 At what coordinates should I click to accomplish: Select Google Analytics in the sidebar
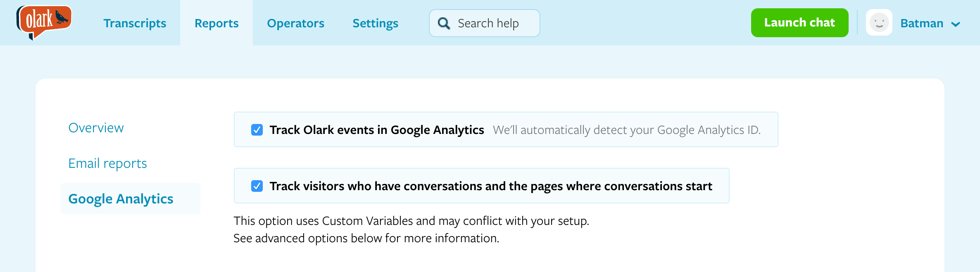121,199
